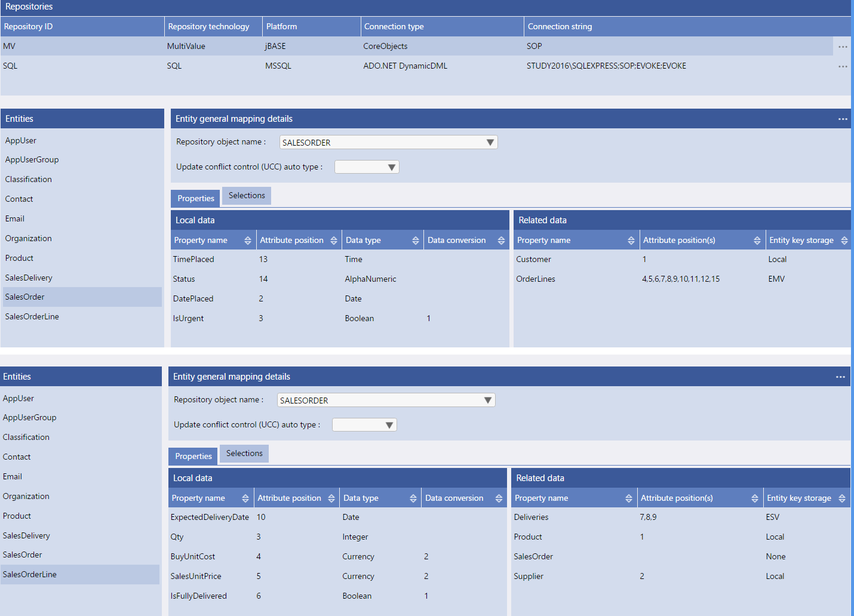854x616 pixels.
Task: Select Product in the lower Entities list
Action: [80, 516]
